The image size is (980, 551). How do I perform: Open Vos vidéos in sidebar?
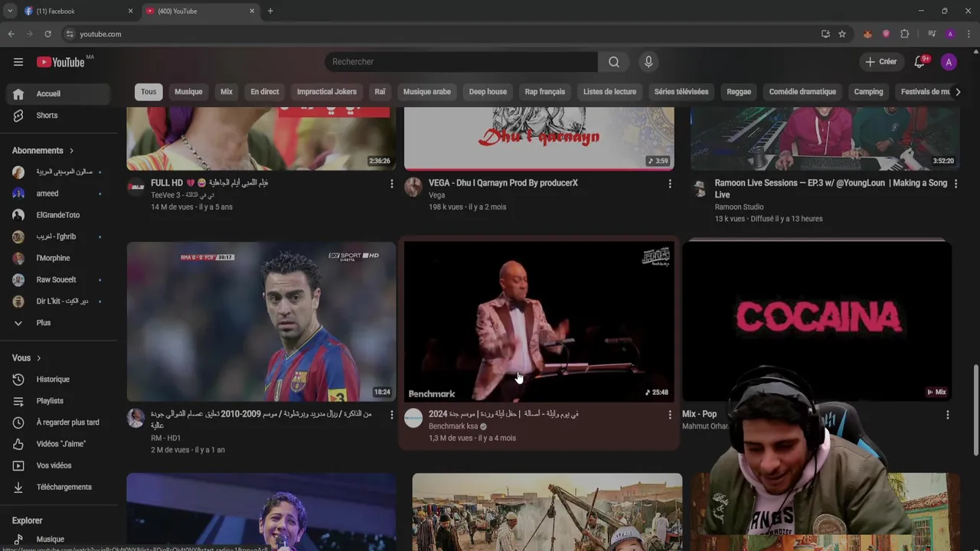pos(58,465)
